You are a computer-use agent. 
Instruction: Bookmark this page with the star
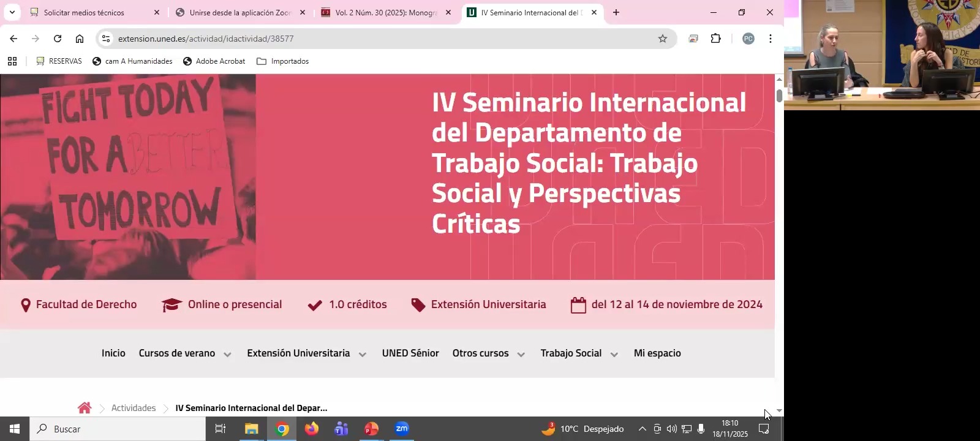[x=663, y=39]
